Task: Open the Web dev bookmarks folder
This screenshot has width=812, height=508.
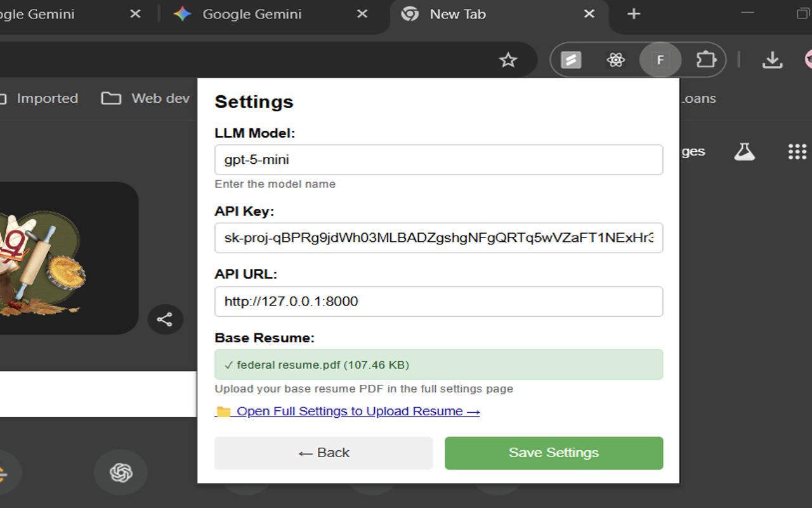Action: pos(146,98)
